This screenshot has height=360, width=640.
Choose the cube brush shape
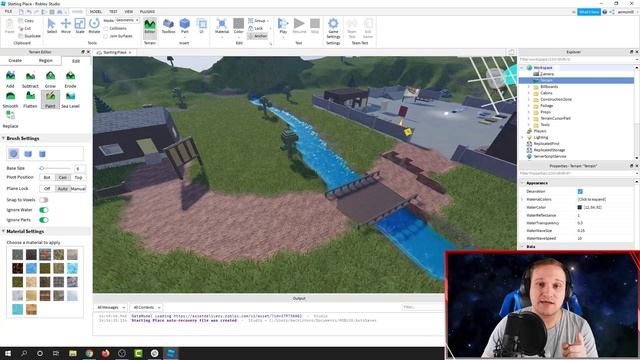[28, 154]
